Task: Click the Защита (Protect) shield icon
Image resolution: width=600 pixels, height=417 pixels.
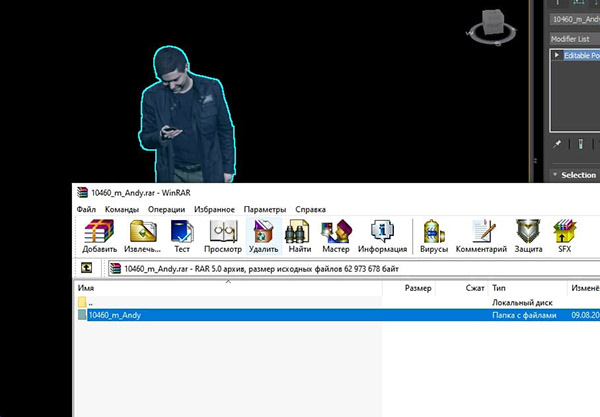Action: (x=528, y=234)
